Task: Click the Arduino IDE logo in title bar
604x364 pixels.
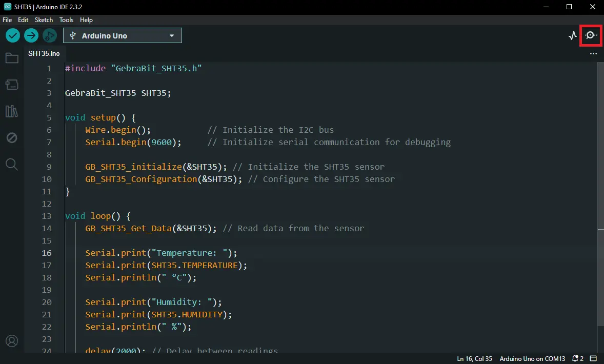Action: 7,7
